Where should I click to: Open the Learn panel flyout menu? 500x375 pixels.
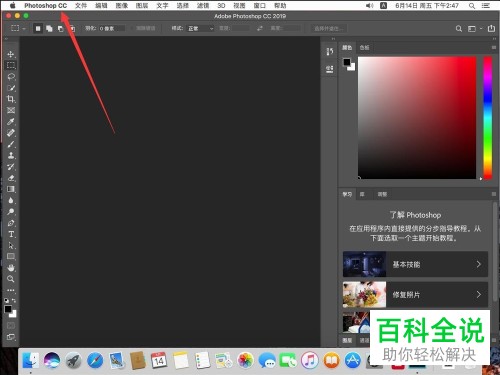pos(494,194)
